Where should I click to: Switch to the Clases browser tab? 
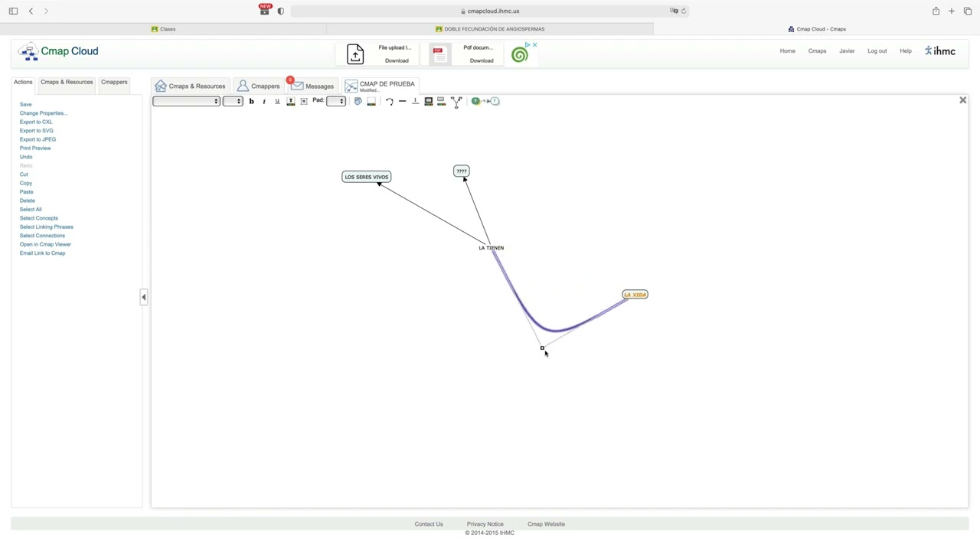pos(163,29)
